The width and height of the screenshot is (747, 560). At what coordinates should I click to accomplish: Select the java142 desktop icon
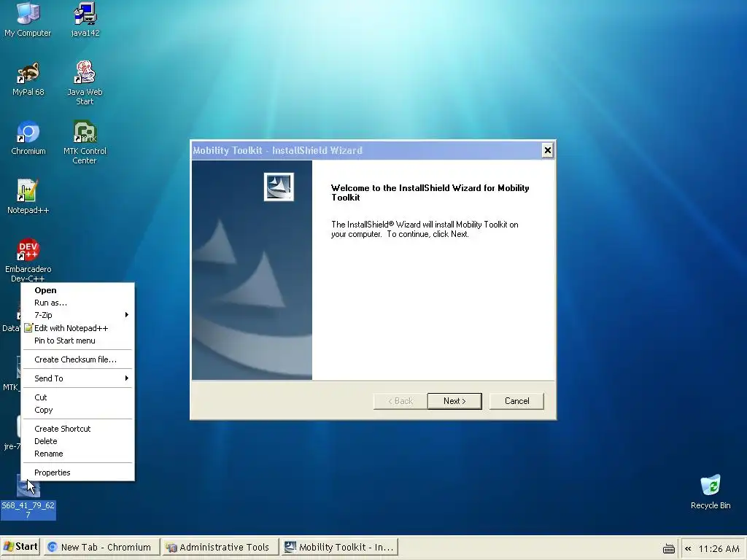tap(85, 19)
